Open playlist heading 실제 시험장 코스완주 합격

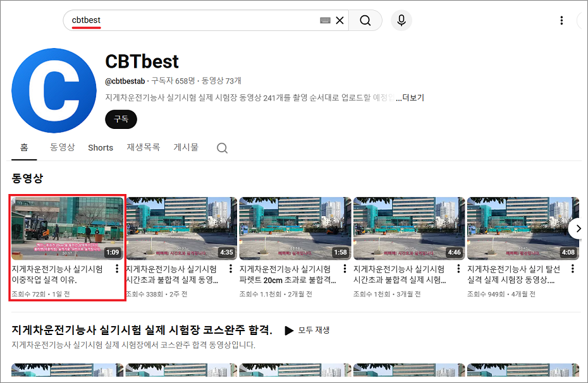coord(142,330)
